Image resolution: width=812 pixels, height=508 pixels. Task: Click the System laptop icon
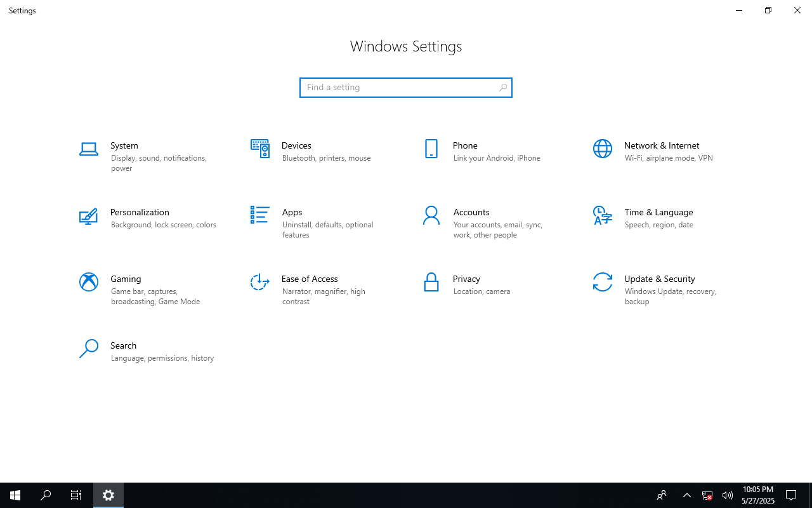pyautogui.click(x=89, y=149)
